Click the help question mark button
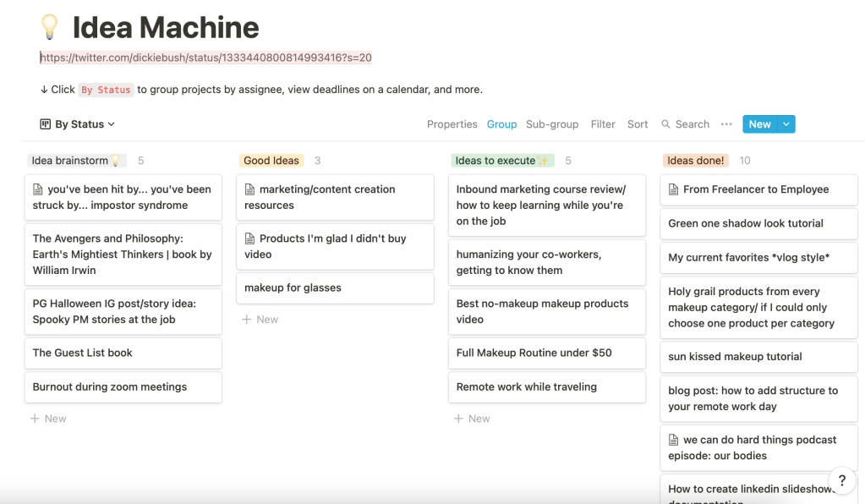The width and height of the screenshot is (865, 504). click(x=841, y=479)
